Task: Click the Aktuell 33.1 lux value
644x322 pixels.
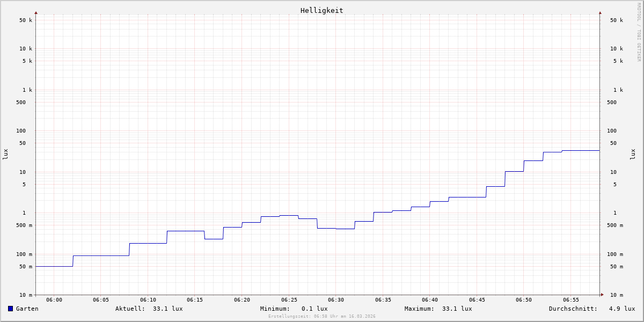Action: click(167, 309)
